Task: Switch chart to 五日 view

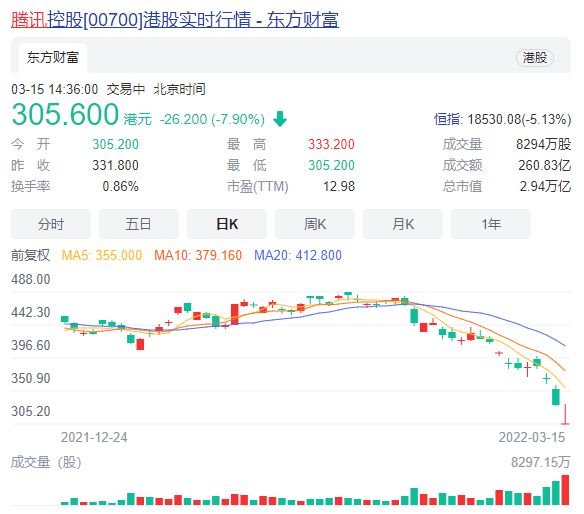Action: 139,224
